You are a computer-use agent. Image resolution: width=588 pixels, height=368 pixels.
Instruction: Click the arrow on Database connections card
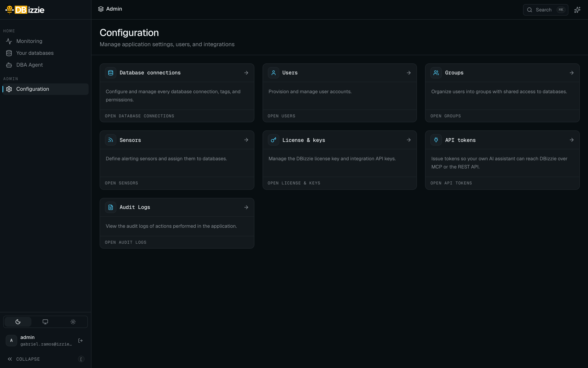click(x=246, y=73)
